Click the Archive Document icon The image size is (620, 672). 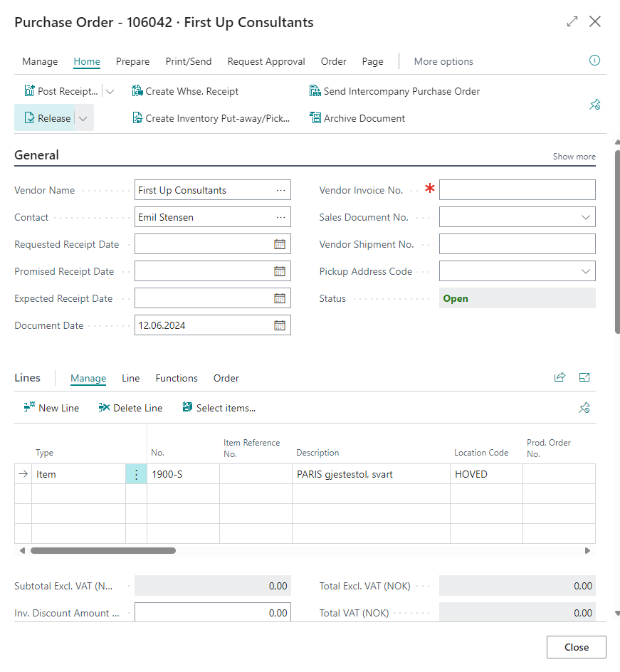(315, 118)
